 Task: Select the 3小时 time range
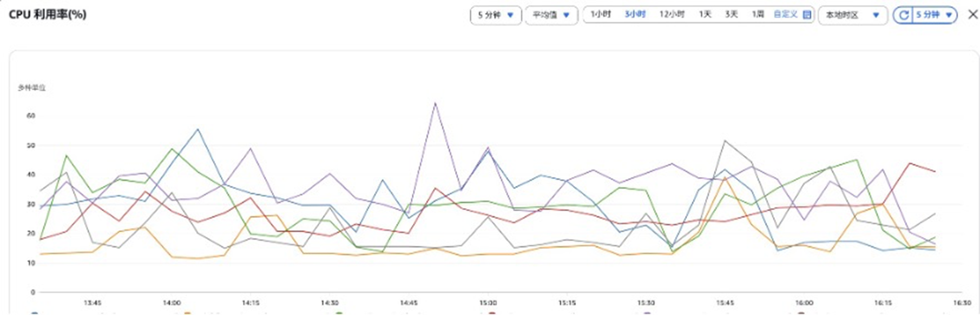point(635,15)
